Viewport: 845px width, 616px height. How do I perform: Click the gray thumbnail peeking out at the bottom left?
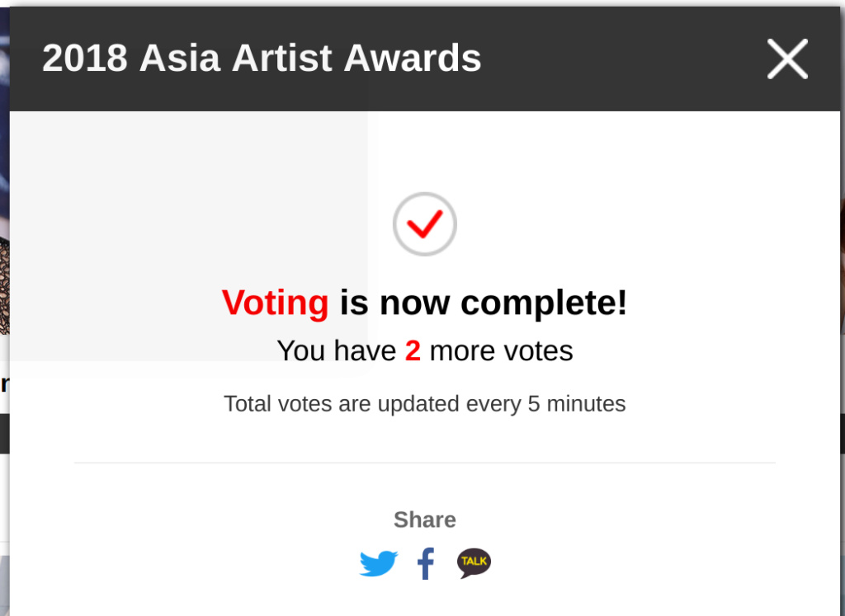[x=4, y=585]
